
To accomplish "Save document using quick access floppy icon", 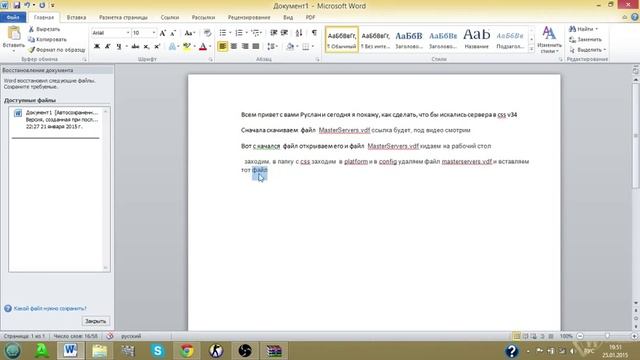I will tap(17, 5).
